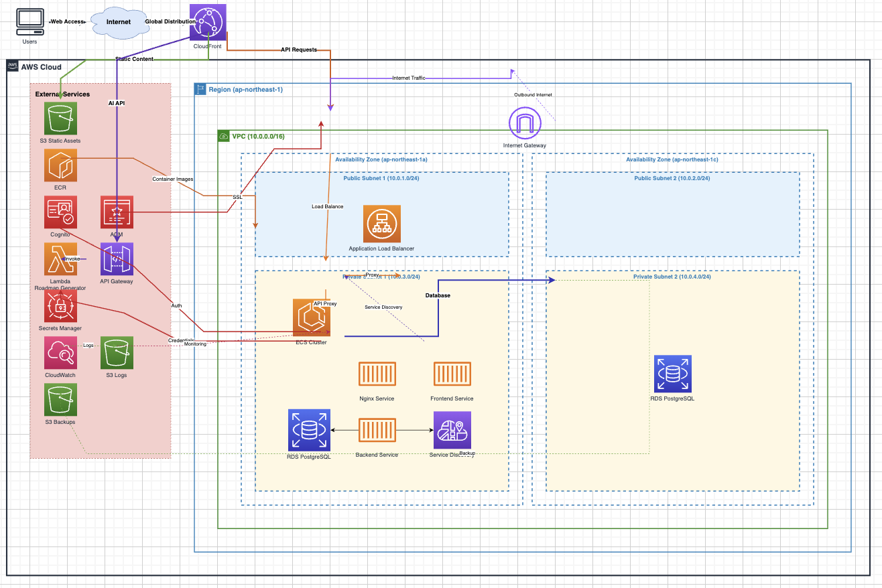Viewport: 882px width, 588px height.
Task: Select the bold 'Database' edge label
Action: 438,295
